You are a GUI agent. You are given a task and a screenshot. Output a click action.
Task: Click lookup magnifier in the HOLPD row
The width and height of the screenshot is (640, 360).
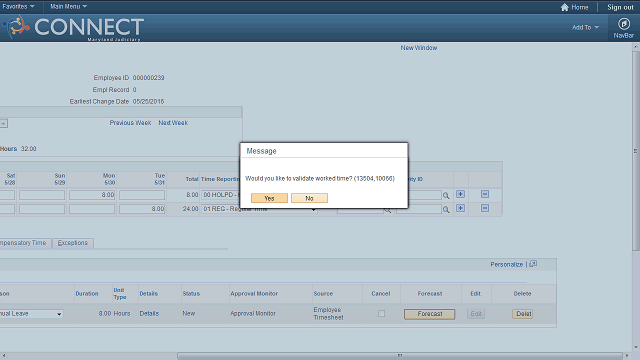point(446,196)
